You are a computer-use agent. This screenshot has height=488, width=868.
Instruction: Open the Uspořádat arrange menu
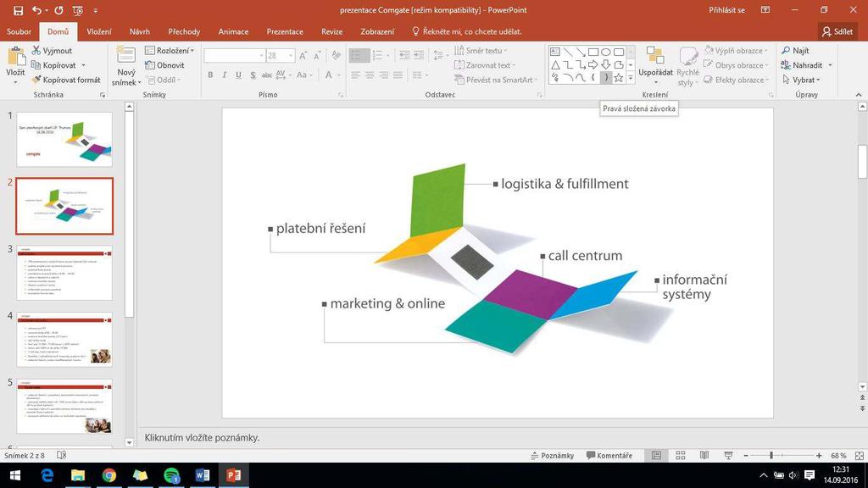(655, 66)
